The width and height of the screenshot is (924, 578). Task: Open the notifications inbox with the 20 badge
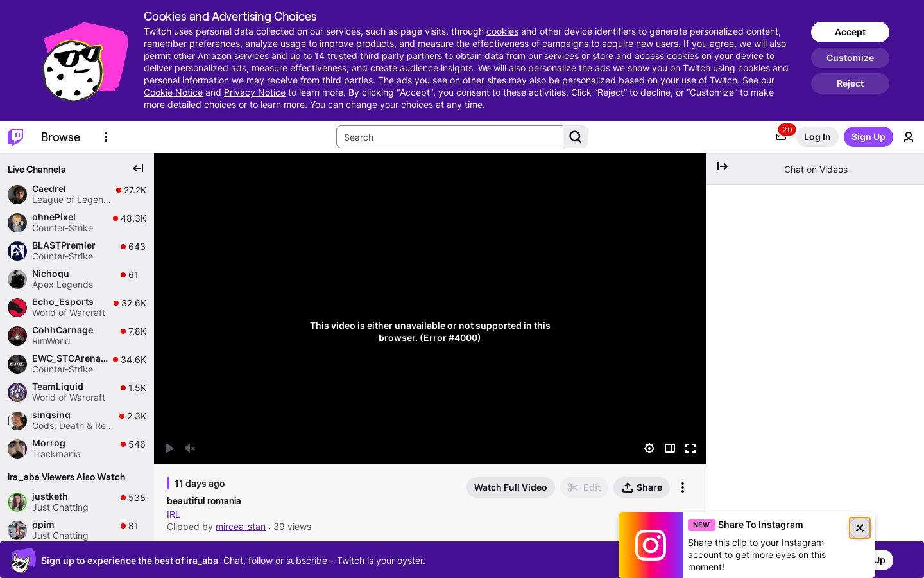tap(781, 136)
